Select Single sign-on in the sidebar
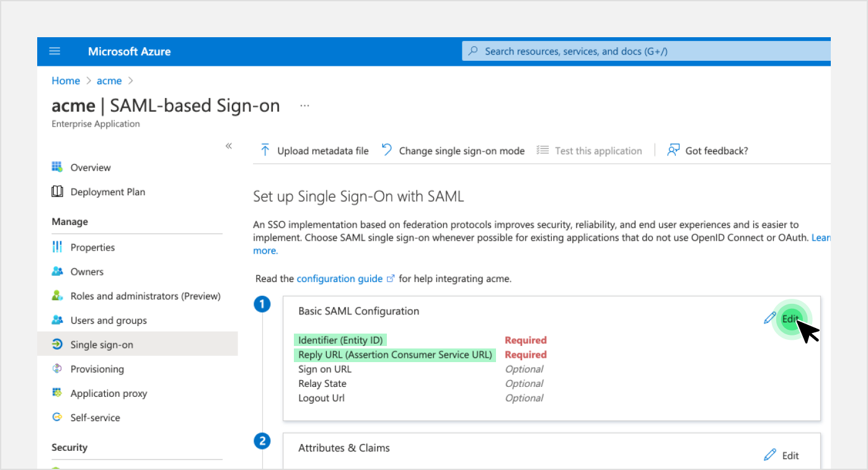This screenshot has width=868, height=470. tap(102, 345)
